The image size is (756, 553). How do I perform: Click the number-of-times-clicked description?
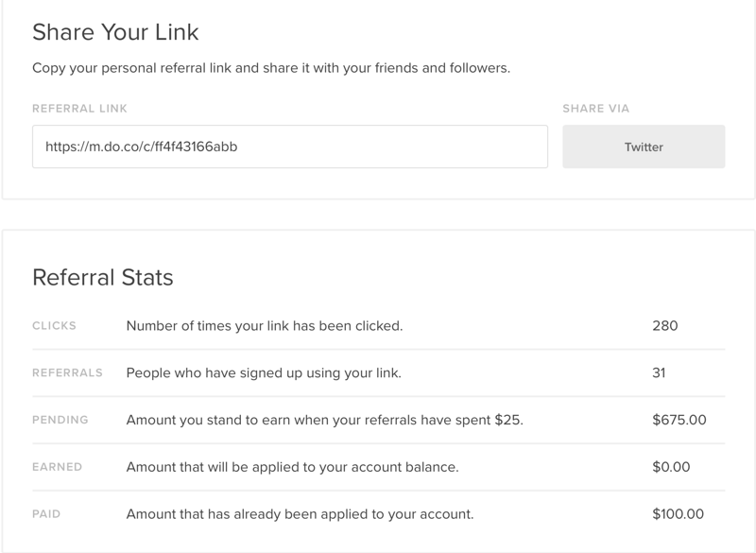click(265, 326)
